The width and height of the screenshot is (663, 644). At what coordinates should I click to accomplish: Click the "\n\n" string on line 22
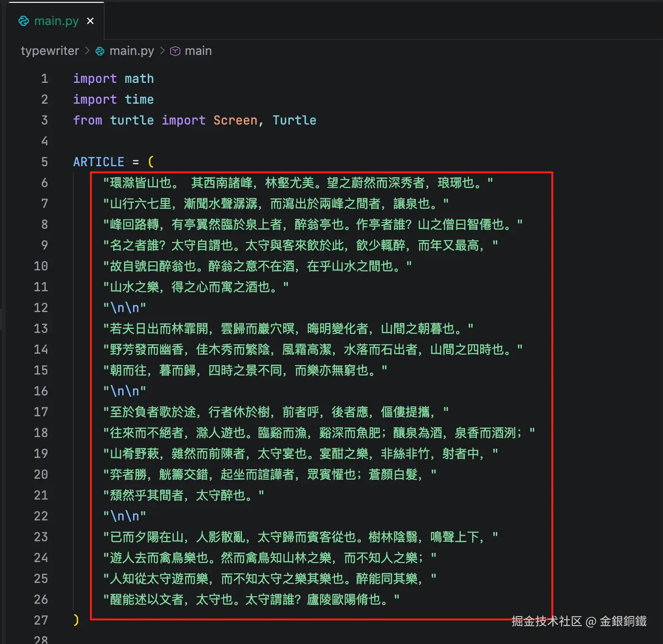point(125,516)
